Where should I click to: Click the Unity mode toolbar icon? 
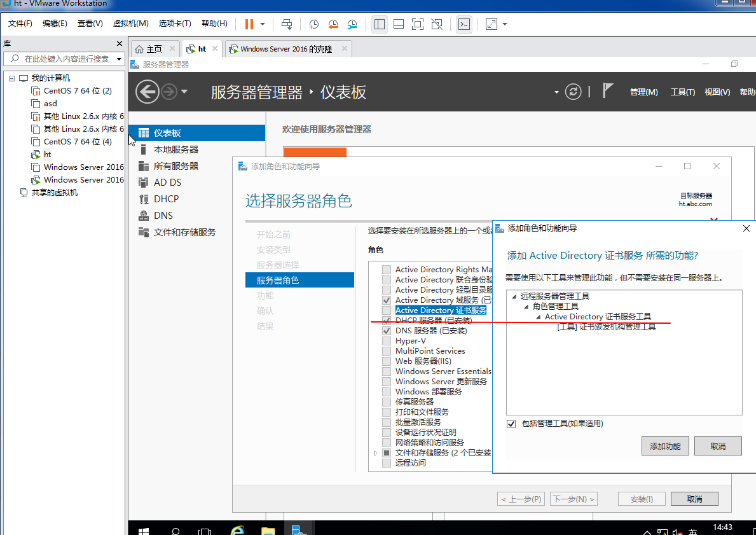click(x=437, y=24)
